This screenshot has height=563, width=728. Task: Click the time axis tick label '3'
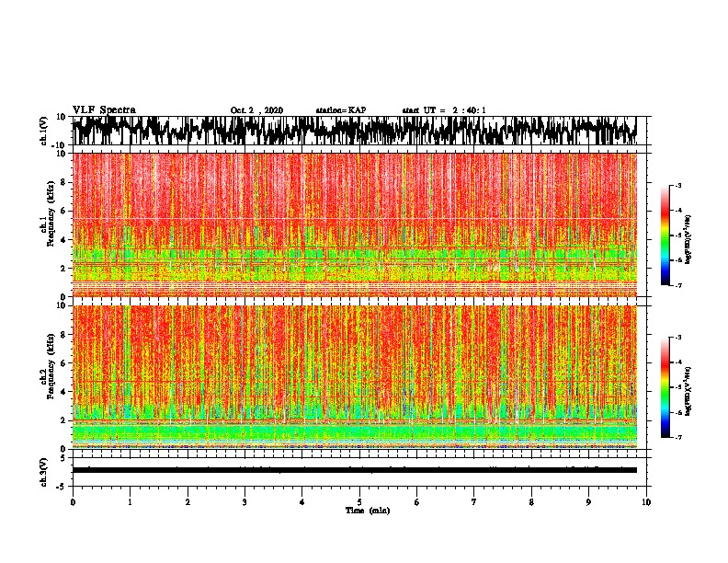pyautogui.click(x=245, y=502)
